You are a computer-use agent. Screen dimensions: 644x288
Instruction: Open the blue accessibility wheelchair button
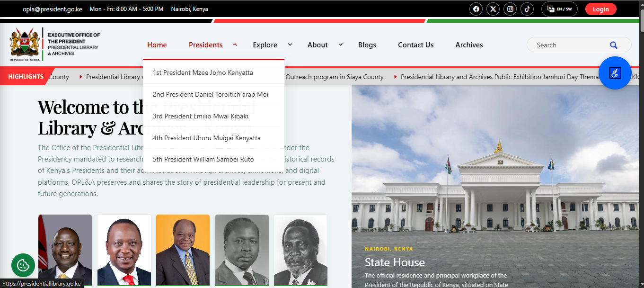click(x=615, y=73)
